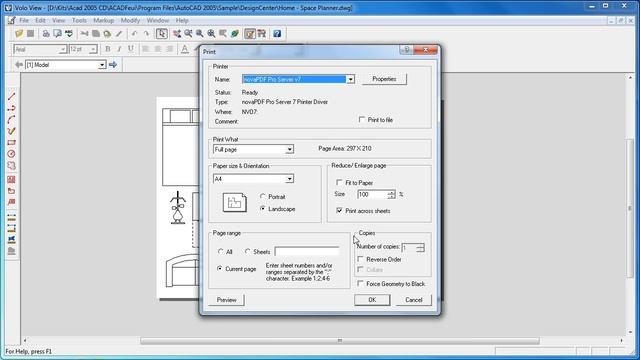Click the Print dialog help ? button
The height and width of the screenshot is (360, 640).
(406, 50)
